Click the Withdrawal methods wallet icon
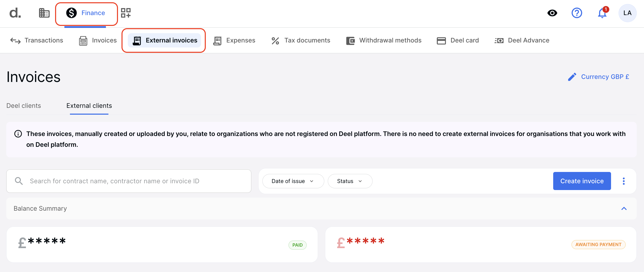644x272 pixels. point(350,40)
